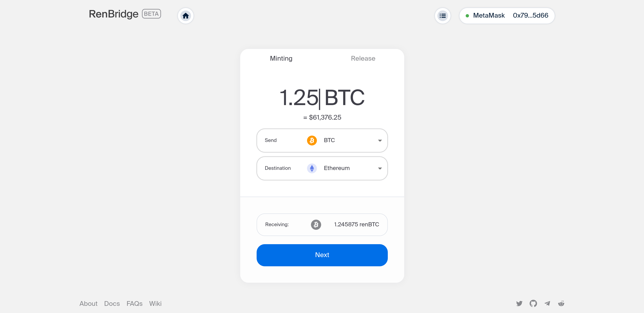Click the orange Bitcoin icon in Send
This screenshot has width=644, height=313.
pyautogui.click(x=312, y=140)
